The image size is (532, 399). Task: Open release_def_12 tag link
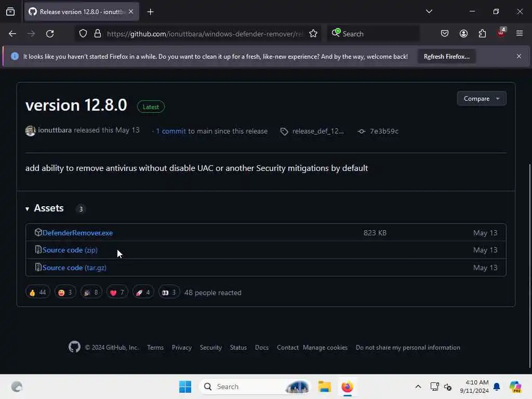click(x=318, y=131)
